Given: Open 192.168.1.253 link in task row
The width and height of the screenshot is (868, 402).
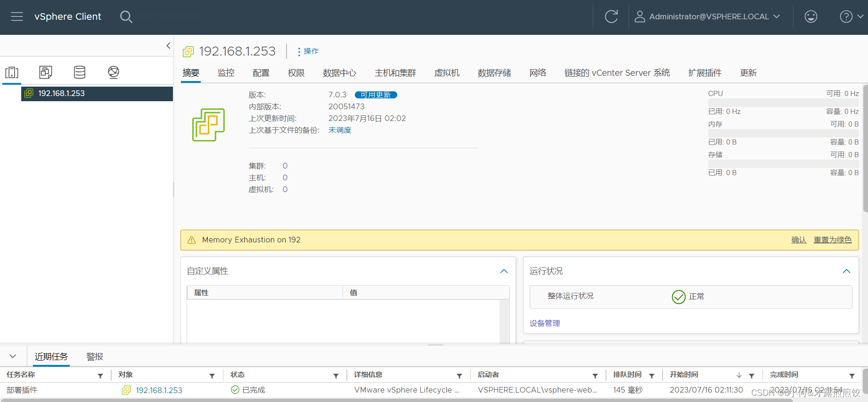Looking at the screenshot, I should (x=159, y=390).
